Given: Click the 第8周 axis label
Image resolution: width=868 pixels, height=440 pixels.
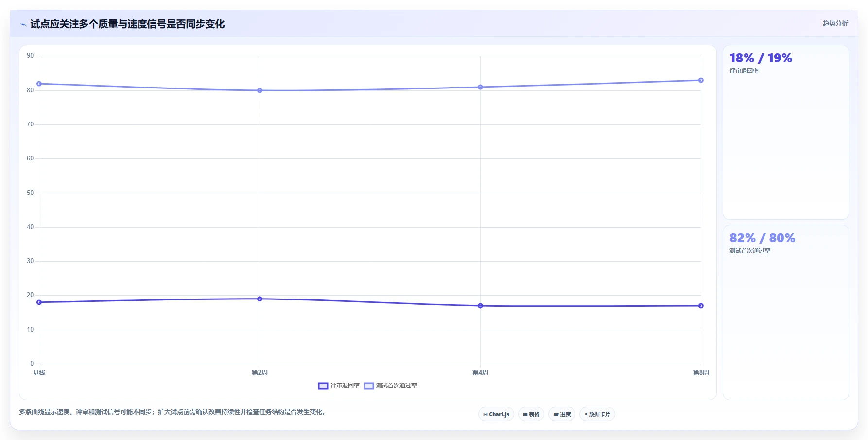Looking at the screenshot, I should coord(701,372).
